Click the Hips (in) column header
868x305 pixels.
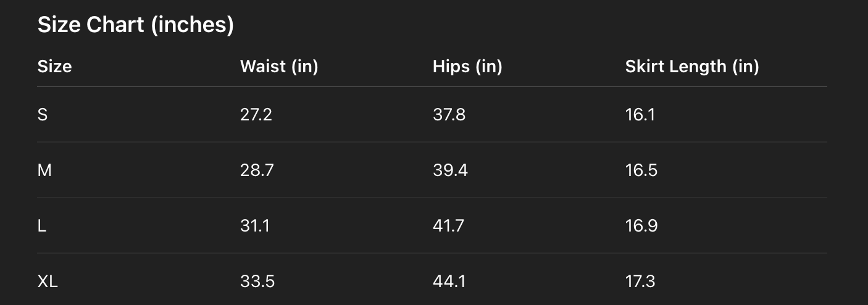[467, 66]
